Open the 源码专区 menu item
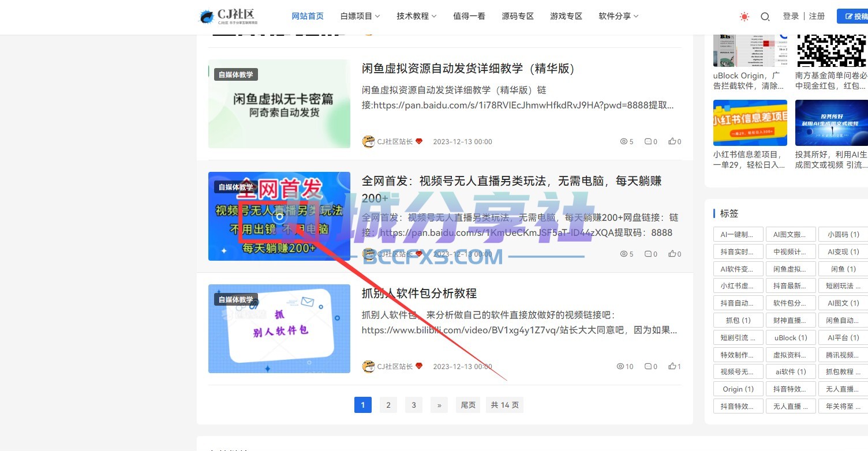Screen dimensions: 868x451 coord(518,16)
